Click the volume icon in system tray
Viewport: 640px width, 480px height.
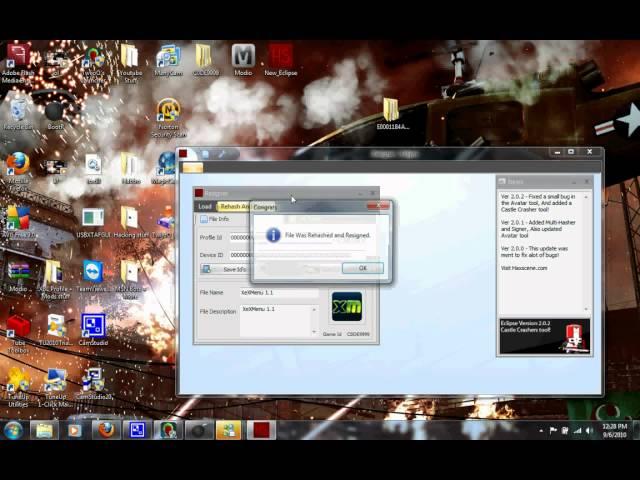pyautogui.click(x=589, y=430)
